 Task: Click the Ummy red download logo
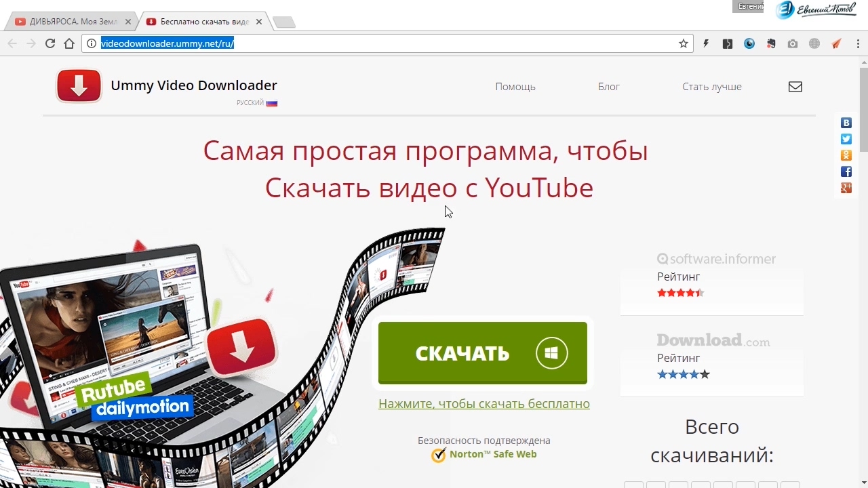pyautogui.click(x=79, y=86)
